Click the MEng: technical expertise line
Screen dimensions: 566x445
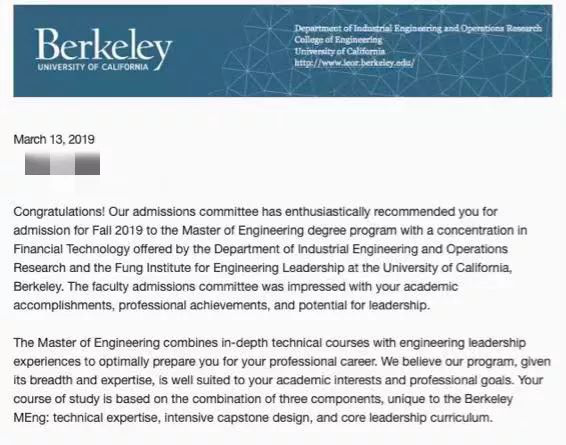(253, 418)
